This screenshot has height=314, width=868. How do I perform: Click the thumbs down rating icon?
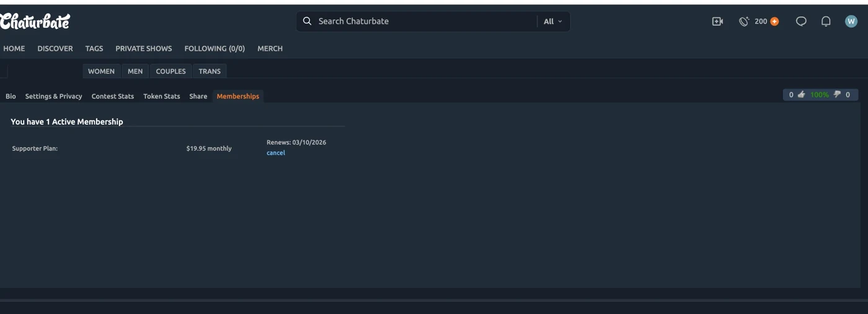pos(837,94)
